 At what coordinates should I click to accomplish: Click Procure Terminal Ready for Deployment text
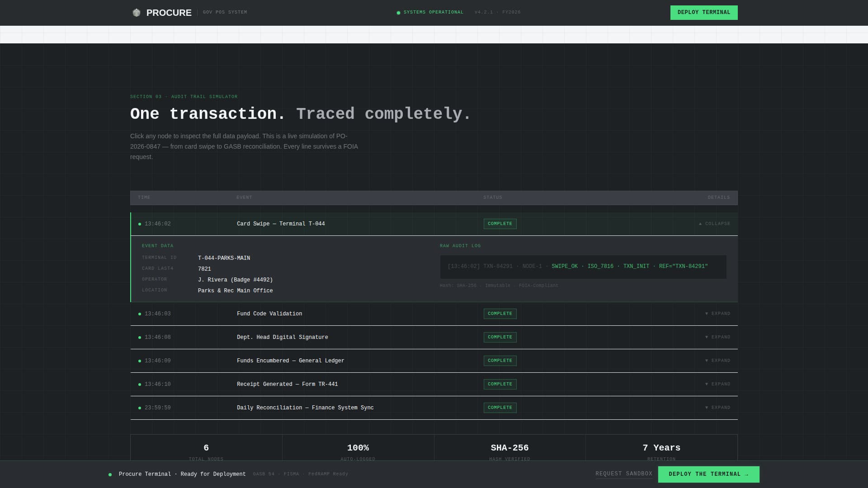pos(182,474)
